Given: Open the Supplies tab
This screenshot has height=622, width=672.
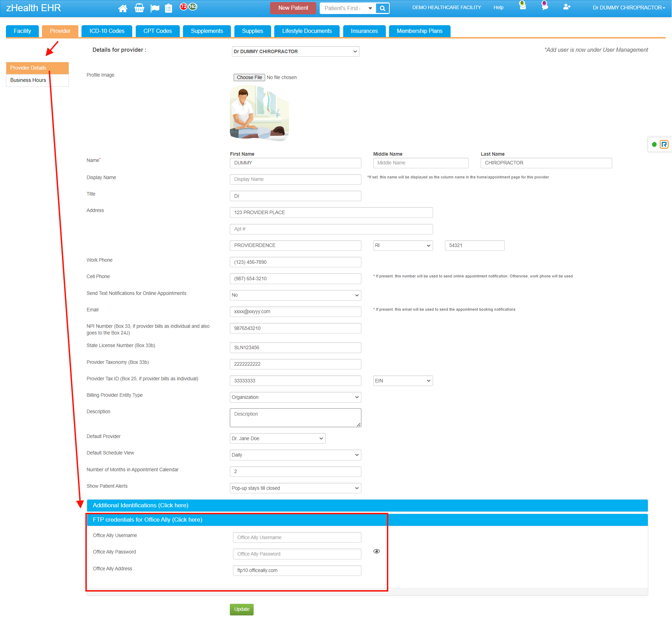Looking at the screenshot, I should pos(253,31).
